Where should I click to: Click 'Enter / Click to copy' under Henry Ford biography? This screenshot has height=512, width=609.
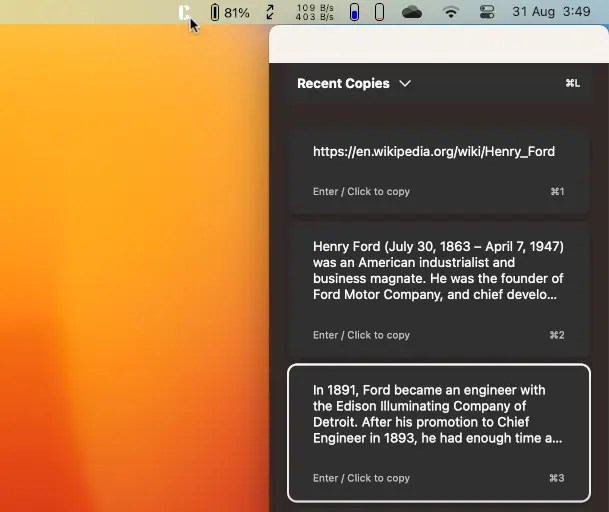(361, 335)
